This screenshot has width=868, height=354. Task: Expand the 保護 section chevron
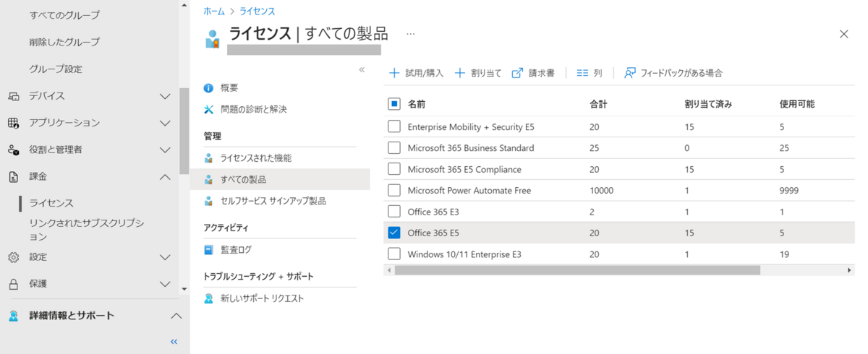165,284
